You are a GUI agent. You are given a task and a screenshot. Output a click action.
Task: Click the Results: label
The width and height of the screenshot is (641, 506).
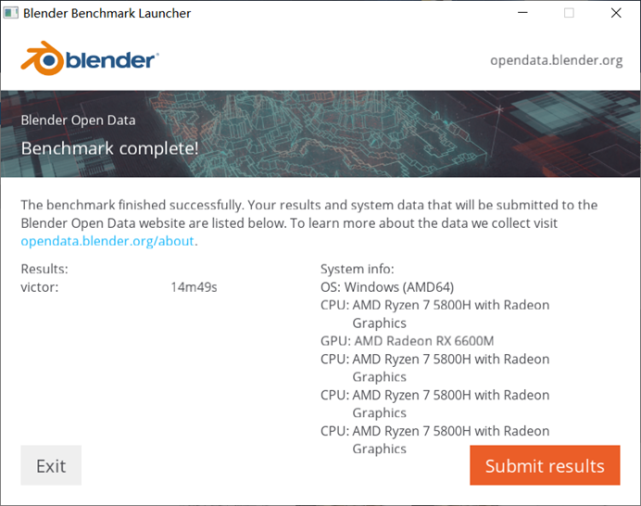(44, 269)
